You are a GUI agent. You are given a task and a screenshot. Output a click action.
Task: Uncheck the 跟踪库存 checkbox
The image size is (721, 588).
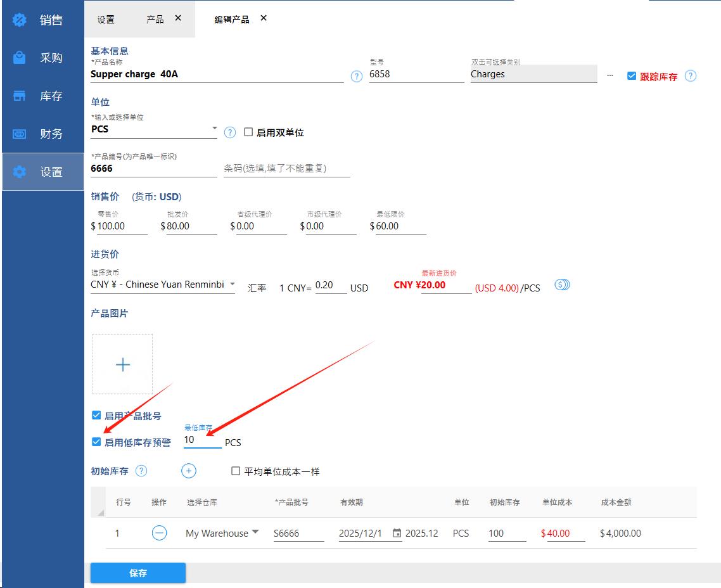[631, 76]
